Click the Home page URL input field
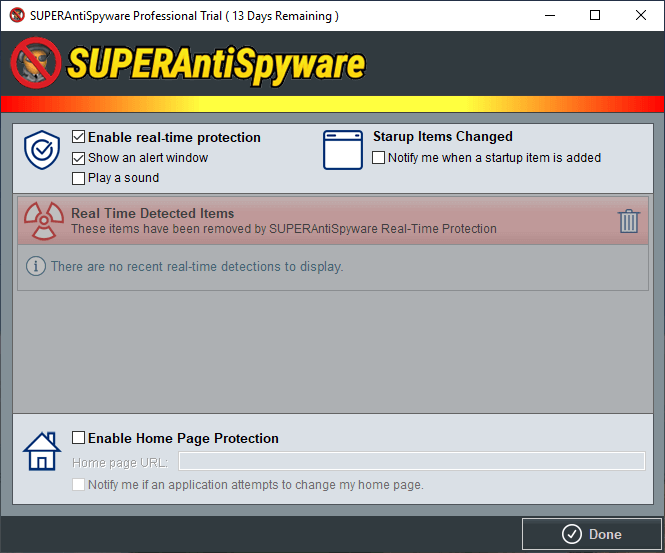The width and height of the screenshot is (665, 553). click(412, 461)
